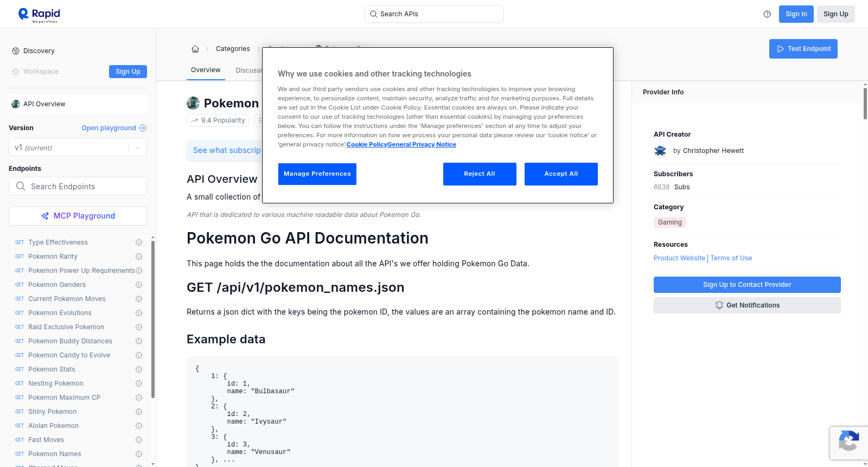Show info for Pokemon Buddy Distances
Viewport: 868px width, 467px height.
(x=139, y=341)
